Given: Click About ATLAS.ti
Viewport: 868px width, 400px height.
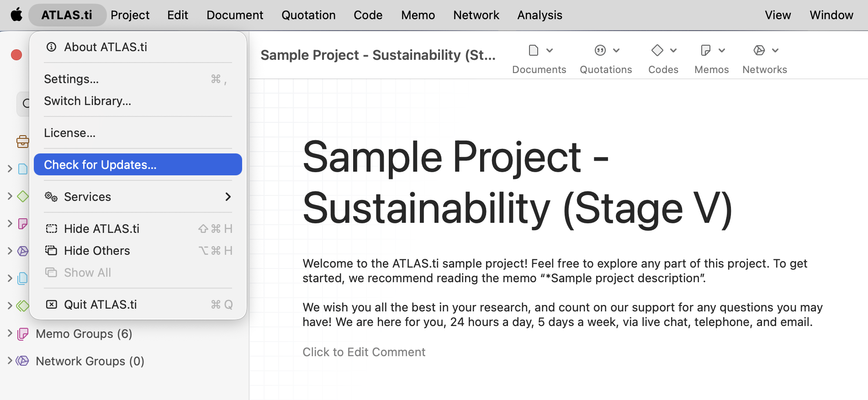Looking at the screenshot, I should point(105,47).
